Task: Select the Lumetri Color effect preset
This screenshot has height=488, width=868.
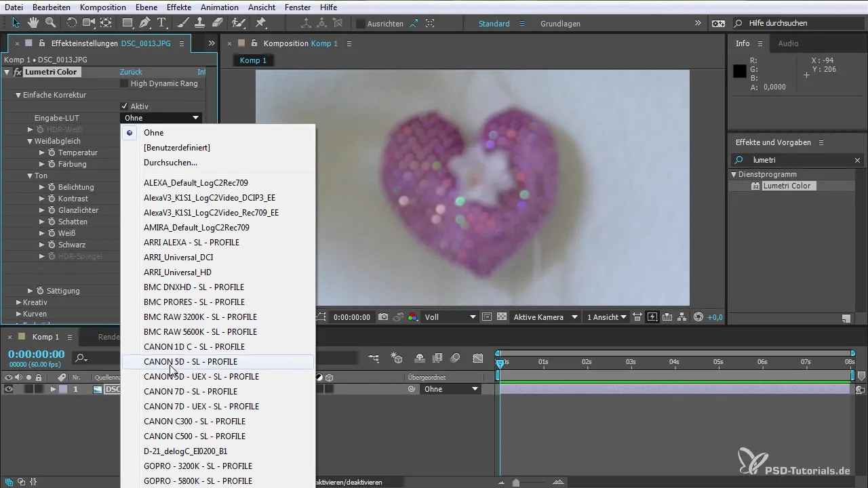Action: (x=786, y=186)
